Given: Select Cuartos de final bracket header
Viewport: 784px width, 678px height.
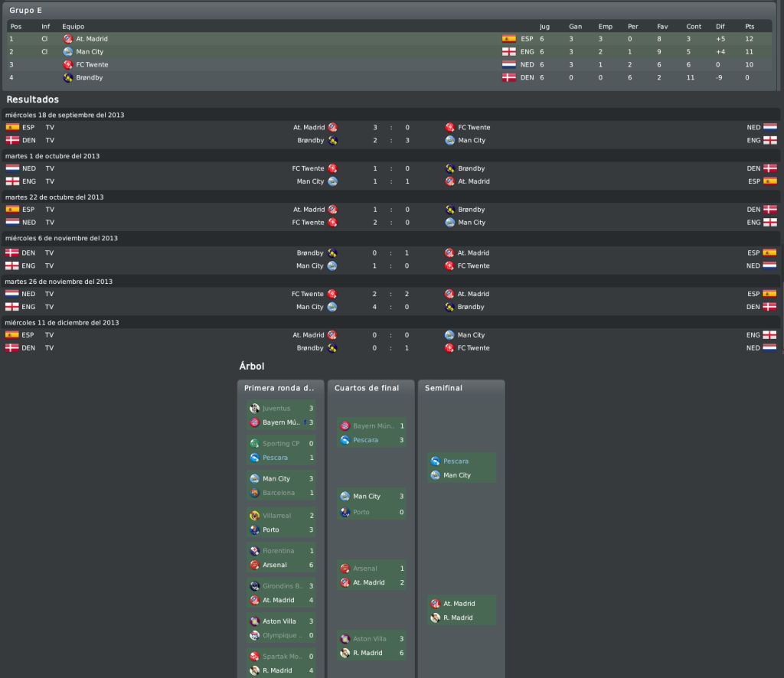Looking at the screenshot, I should (367, 388).
